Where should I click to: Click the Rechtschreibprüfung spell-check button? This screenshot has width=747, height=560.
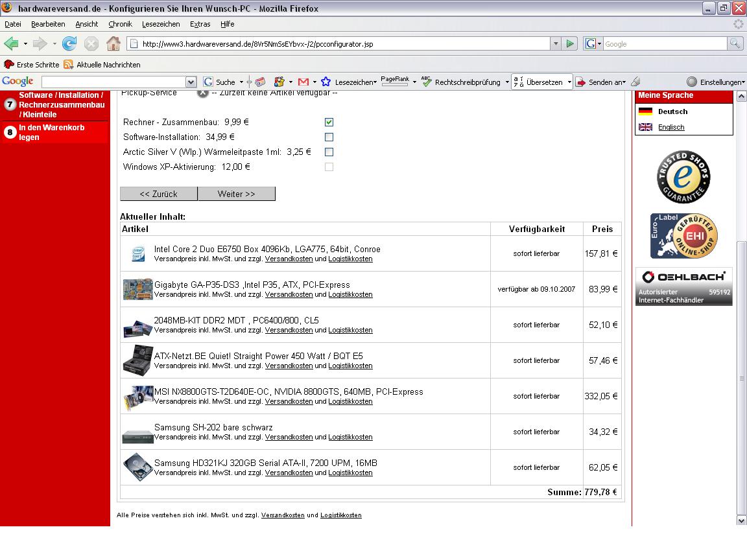460,82
